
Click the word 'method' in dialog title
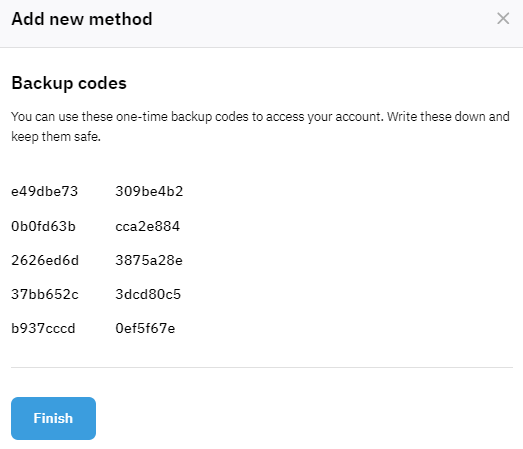pyautogui.click(x=121, y=19)
